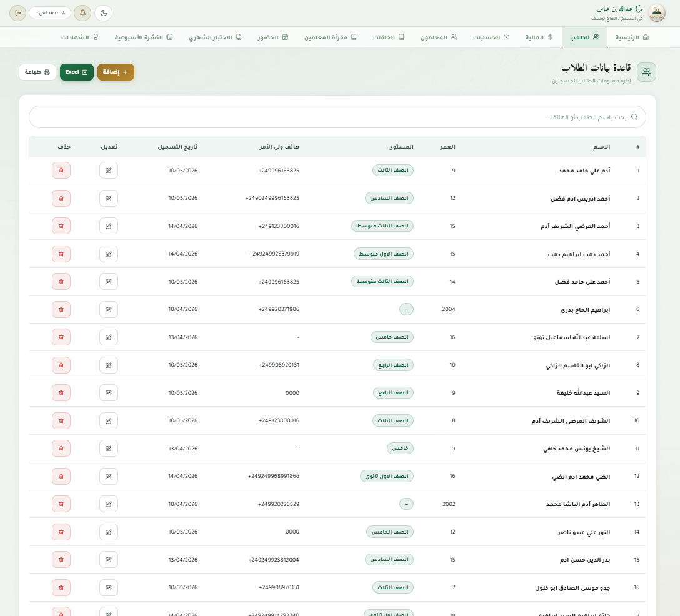Delete row الضي محمد آدم الضي
Image resolution: width=680 pixels, height=616 pixels.
click(61, 477)
